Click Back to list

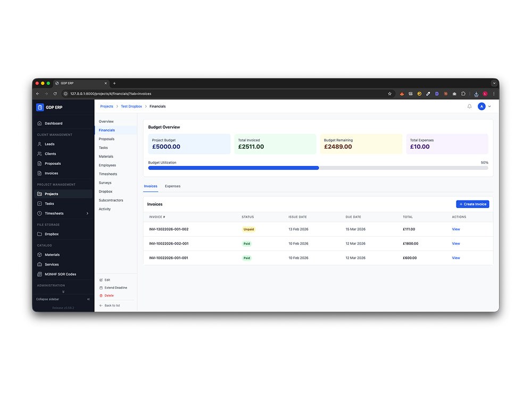click(x=110, y=306)
